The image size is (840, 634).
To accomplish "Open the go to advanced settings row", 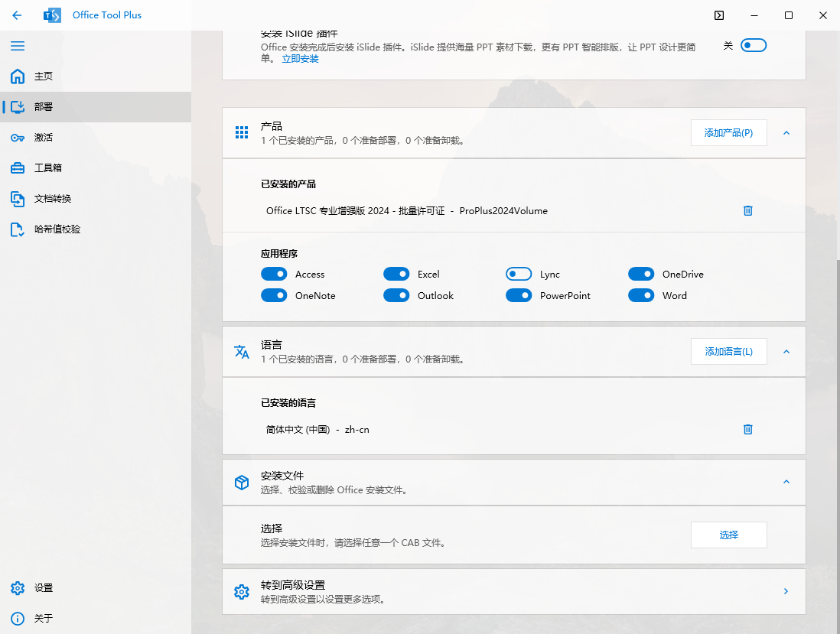I will tap(513, 591).
